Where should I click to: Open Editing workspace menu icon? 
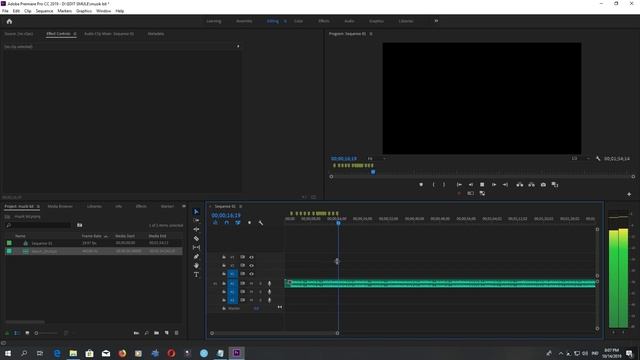pyautogui.click(x=285, y=21)
